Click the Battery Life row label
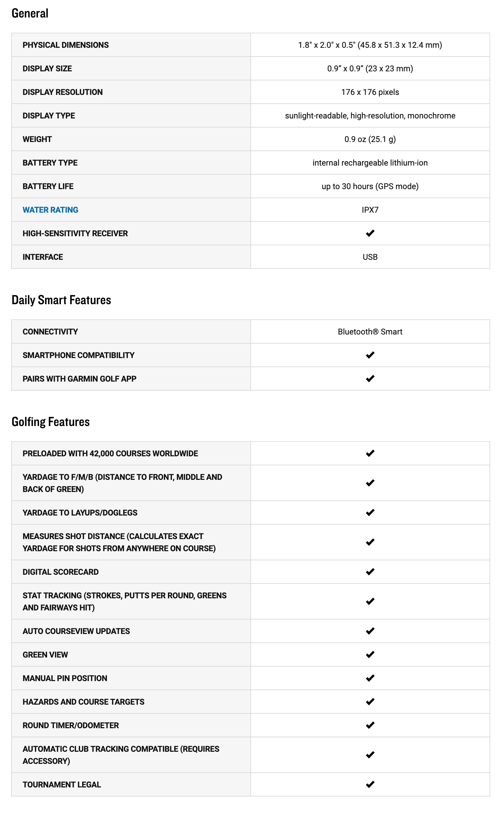Viewport: 504px width, 813px height. [x=48, y=186]
